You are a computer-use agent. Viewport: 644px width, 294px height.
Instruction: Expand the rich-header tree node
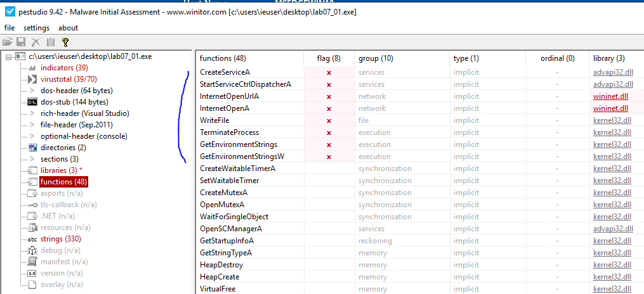click(32, 113)
